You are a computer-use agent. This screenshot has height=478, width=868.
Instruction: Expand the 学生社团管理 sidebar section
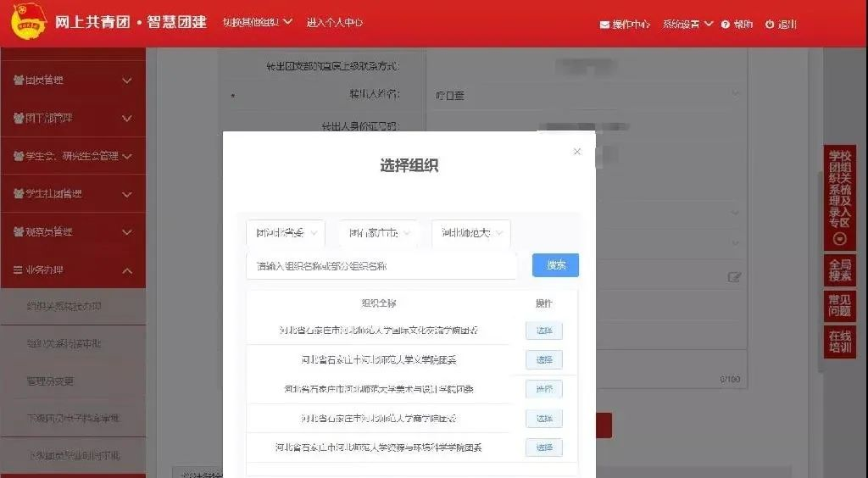[127, 195]
